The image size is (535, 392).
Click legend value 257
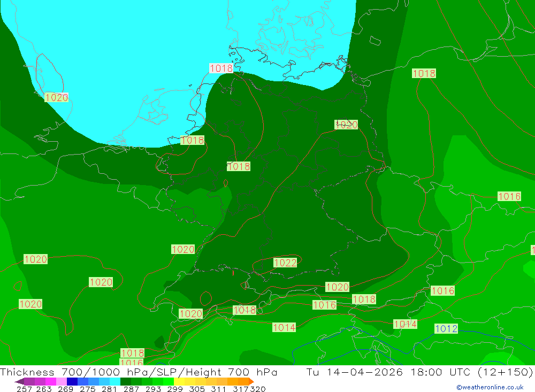pos(24,389)
